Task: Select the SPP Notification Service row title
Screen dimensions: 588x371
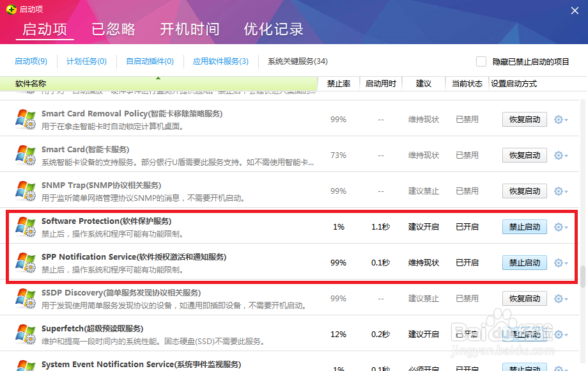Action: click(134, 257)
